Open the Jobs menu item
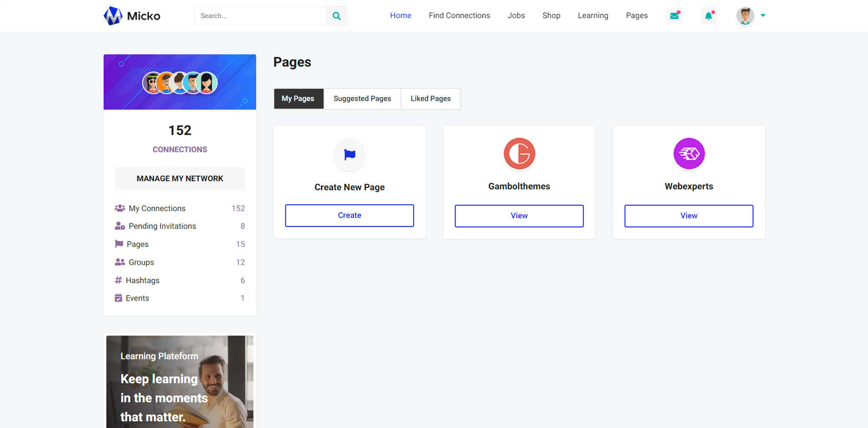Image resolution: width=868 pixels, height=428 pixels. pyautogui.click(x=516, y=15)
